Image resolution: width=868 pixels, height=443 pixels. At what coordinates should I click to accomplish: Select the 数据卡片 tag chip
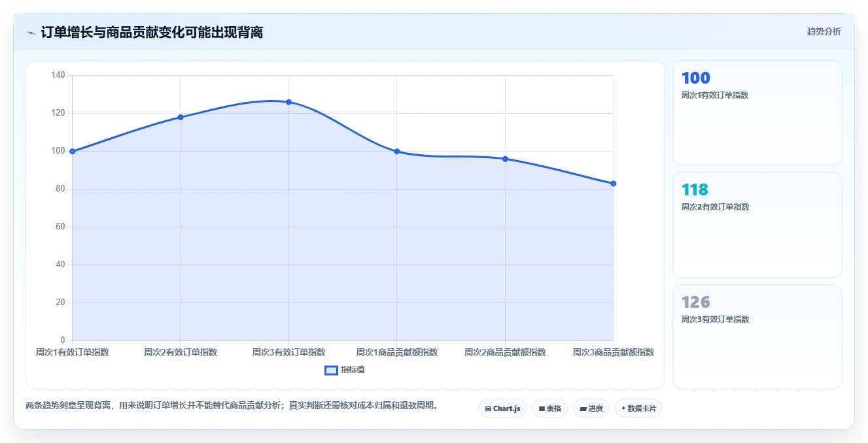coord(638,408)
